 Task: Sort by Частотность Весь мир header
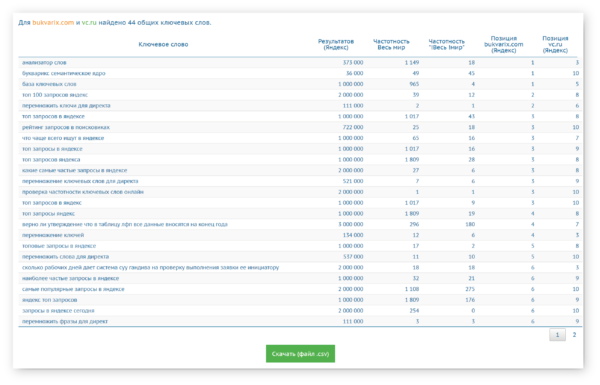(391, 44)
